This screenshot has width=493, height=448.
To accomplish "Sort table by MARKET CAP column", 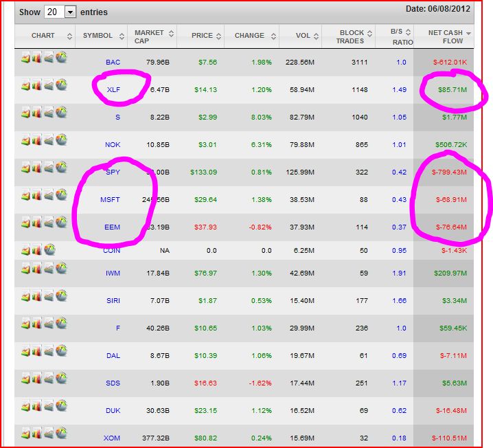I will [152, 36].
